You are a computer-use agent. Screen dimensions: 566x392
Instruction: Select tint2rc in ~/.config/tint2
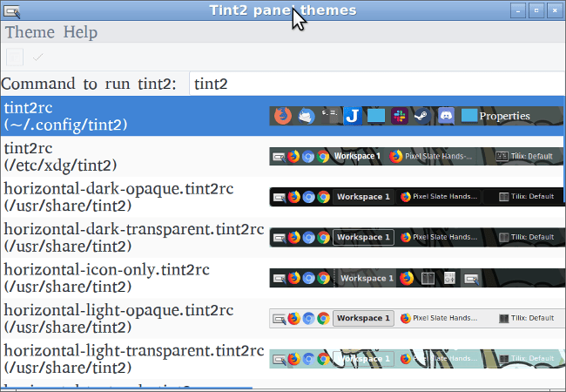tap(282, 116)
